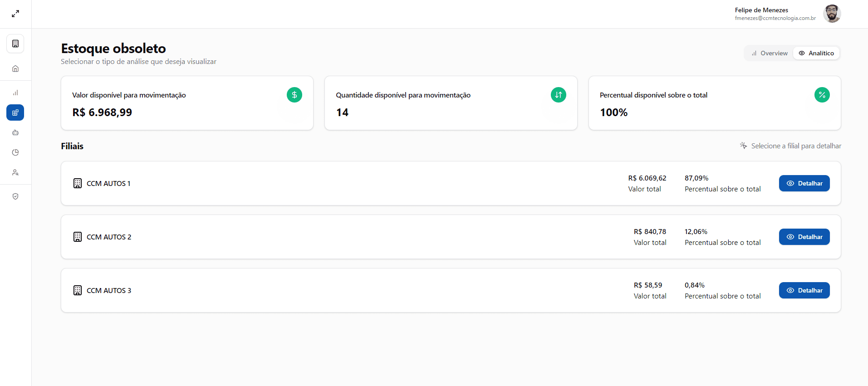Screen dimensions: 868x386
Task: Click the user name Felipe de Menezes
Action: click(761, 10)
